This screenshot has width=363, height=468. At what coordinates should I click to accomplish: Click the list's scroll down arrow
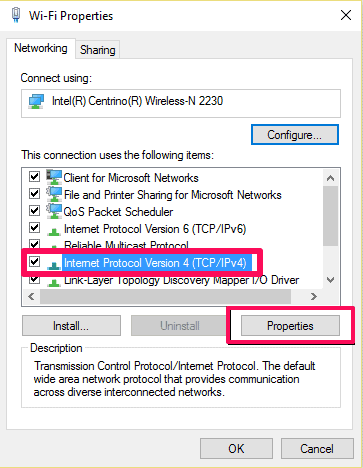(330, 280)
